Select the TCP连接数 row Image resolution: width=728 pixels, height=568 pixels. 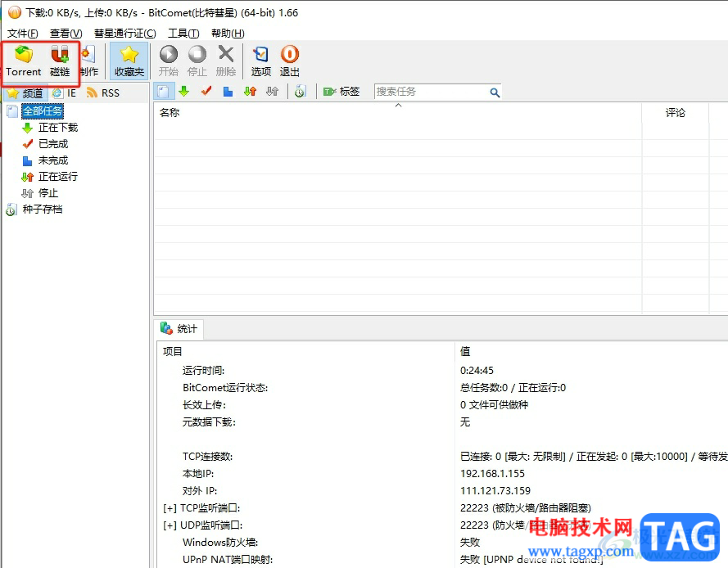pos(443,457)
